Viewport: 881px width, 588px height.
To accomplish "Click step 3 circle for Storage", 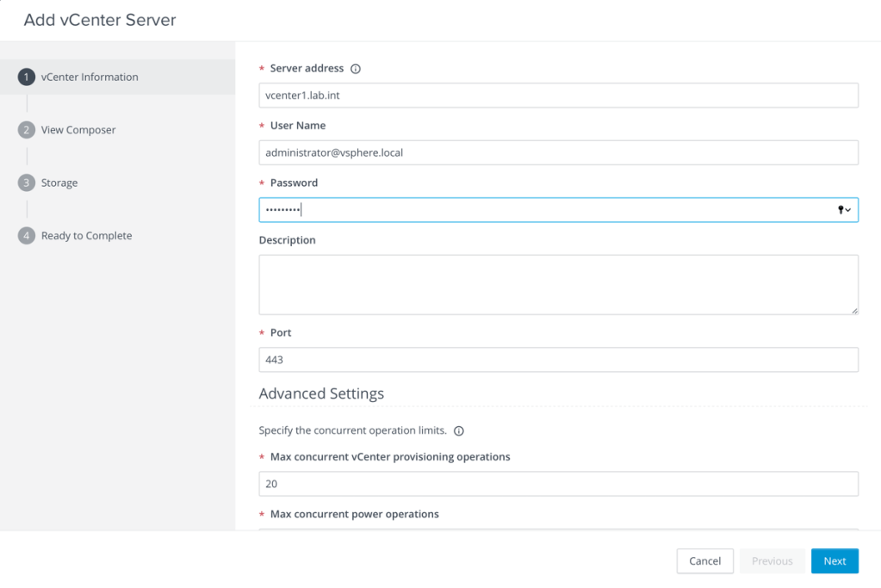I will 27,183.
